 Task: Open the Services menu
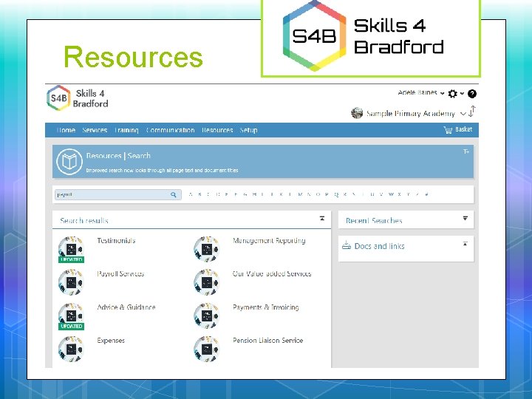[95, 130]
